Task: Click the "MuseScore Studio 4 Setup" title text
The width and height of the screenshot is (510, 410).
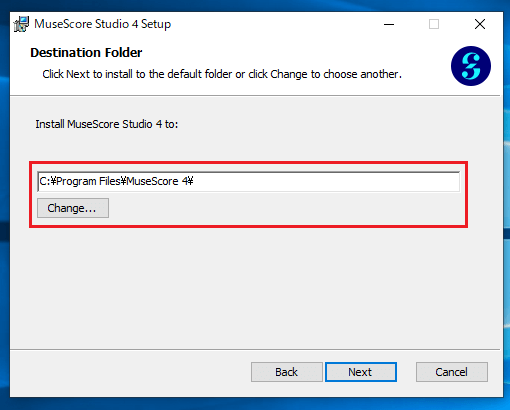Action: click(x=103, y=24)
